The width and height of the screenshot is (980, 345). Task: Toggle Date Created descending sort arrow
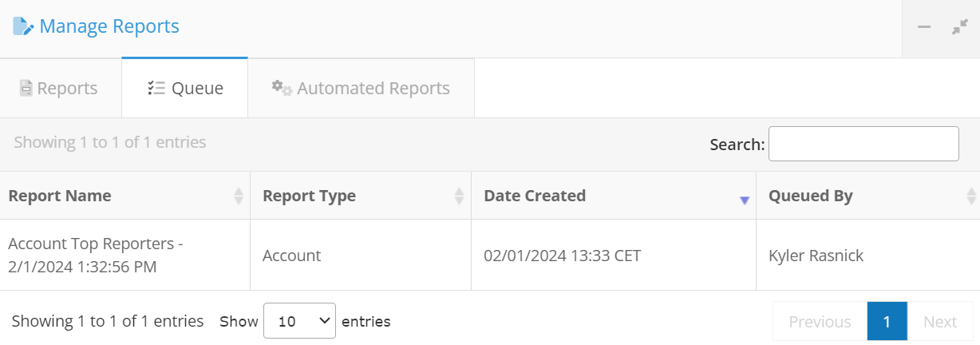click(745, 200)
